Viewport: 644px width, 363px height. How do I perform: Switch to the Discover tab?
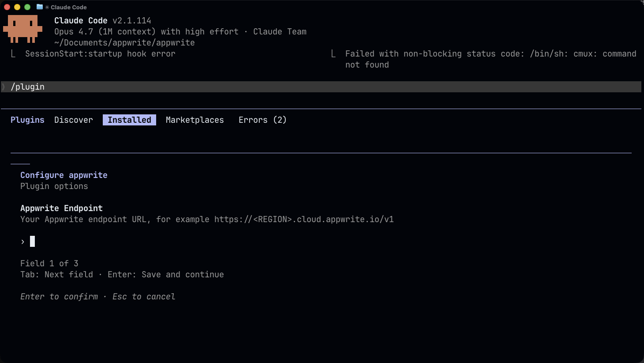coord(73,120)
